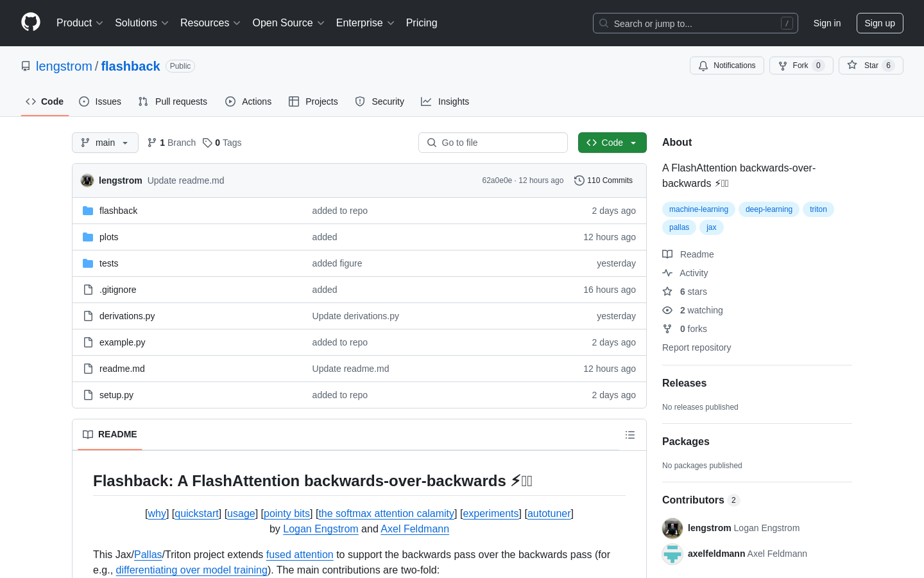
Task: Open the GitHub home logo
Action: click(31, 22)
